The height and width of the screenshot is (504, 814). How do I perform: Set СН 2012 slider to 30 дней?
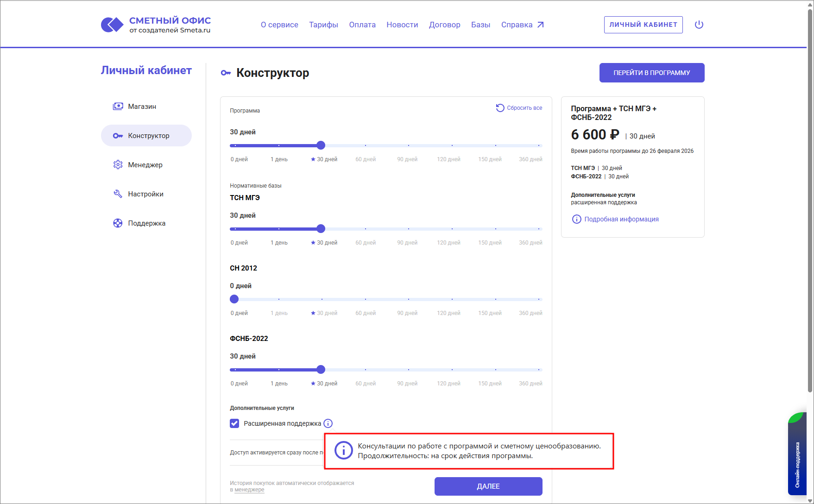point(322,299)
